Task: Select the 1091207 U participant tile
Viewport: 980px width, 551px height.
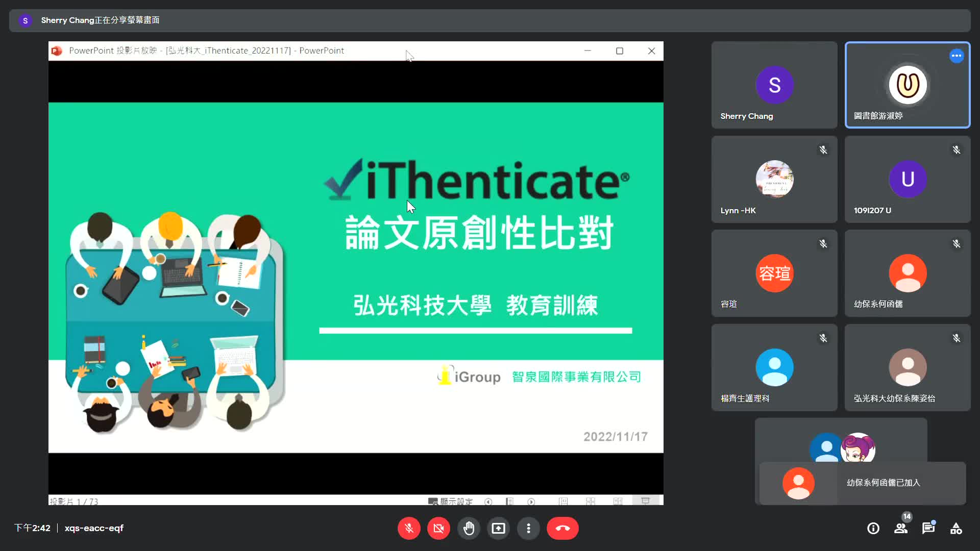Action: pos(908,179)
